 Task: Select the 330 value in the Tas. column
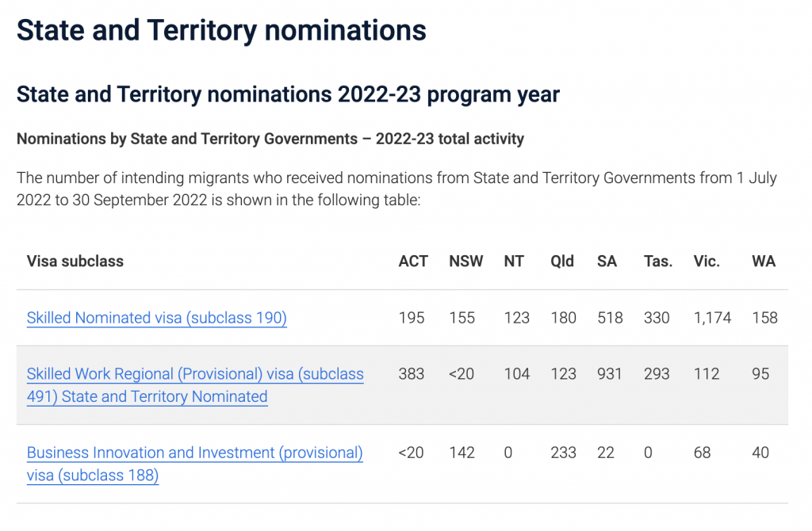(x=657, y=318)
